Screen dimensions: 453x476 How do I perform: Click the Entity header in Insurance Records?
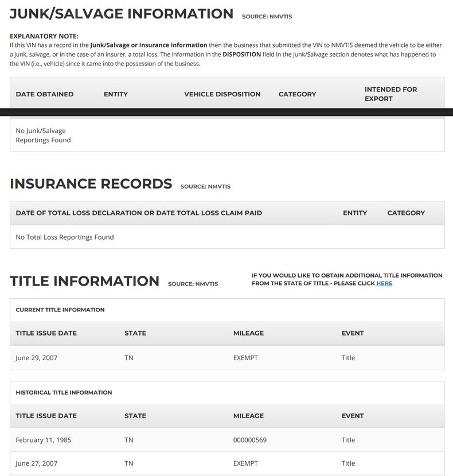[355, 213]
